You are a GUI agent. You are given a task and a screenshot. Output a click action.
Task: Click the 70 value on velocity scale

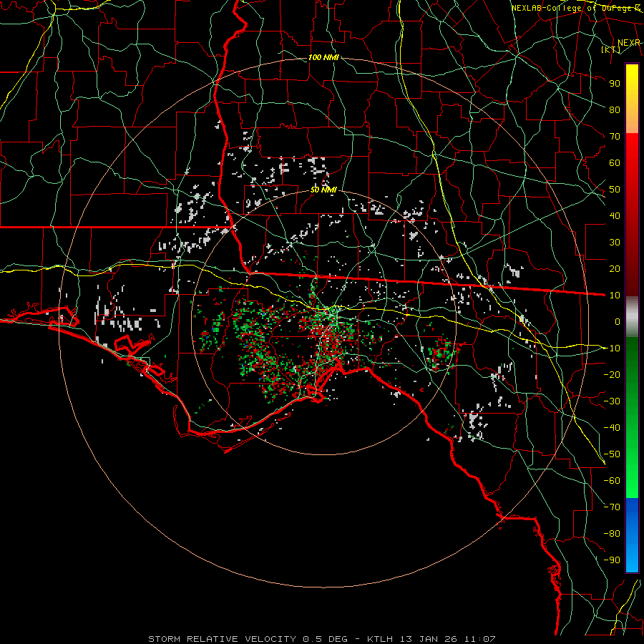tap(615, 137)
